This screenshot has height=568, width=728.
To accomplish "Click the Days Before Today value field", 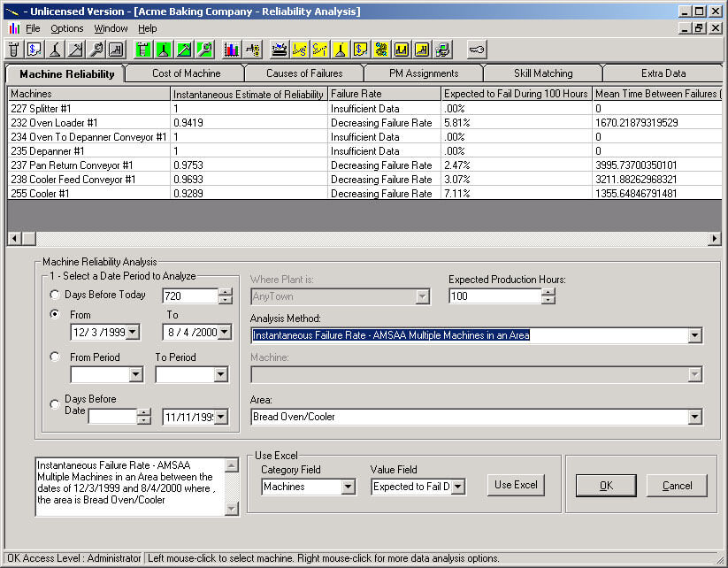I will [190, 296].
